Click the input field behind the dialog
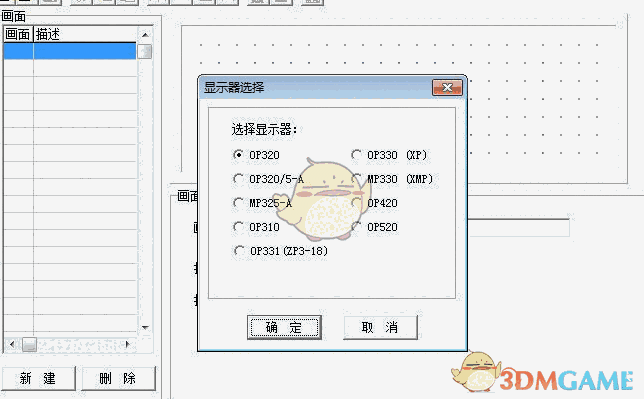The width and height of the screenshot is (644, 399). [519, 228]
